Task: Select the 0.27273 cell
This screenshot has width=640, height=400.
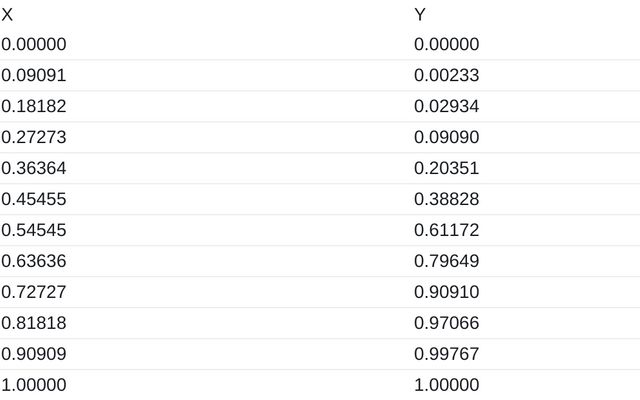Action: click(x=34, y=138)
